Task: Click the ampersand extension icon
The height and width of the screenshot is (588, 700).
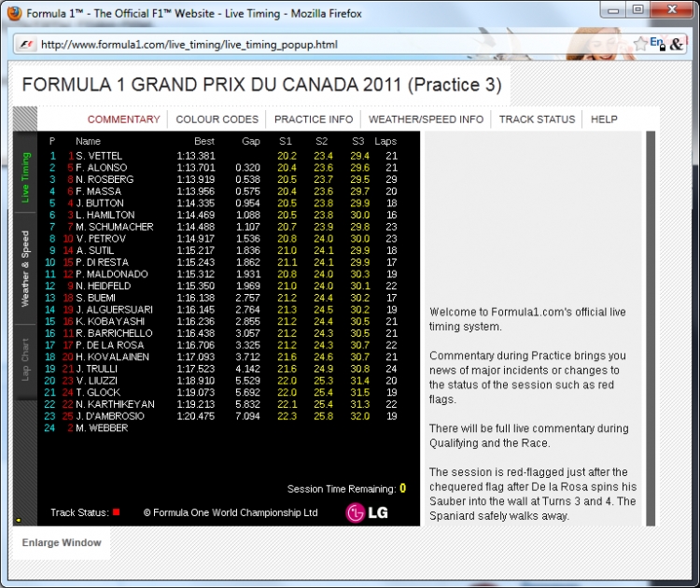Action: 676,44
